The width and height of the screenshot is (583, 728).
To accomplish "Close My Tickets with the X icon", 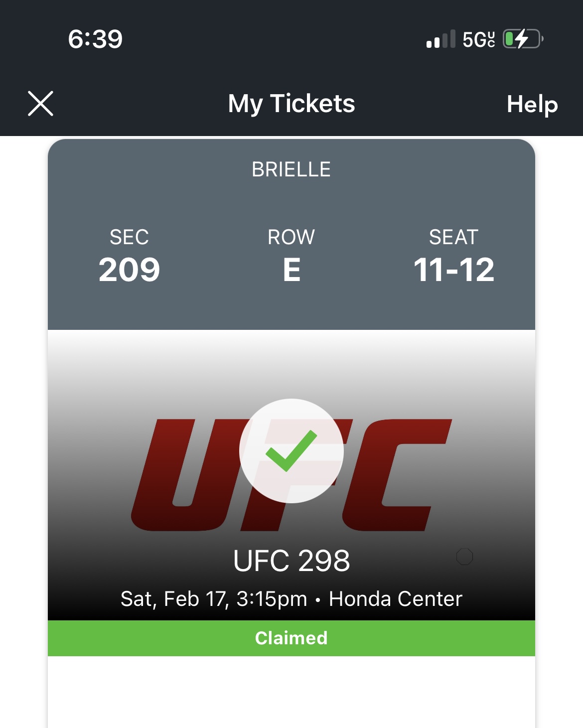I will pyautogui.click(x=40, y=104).
